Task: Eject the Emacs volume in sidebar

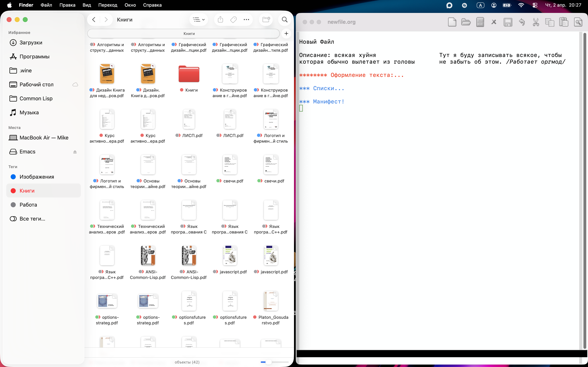Action: coord(75,152)
